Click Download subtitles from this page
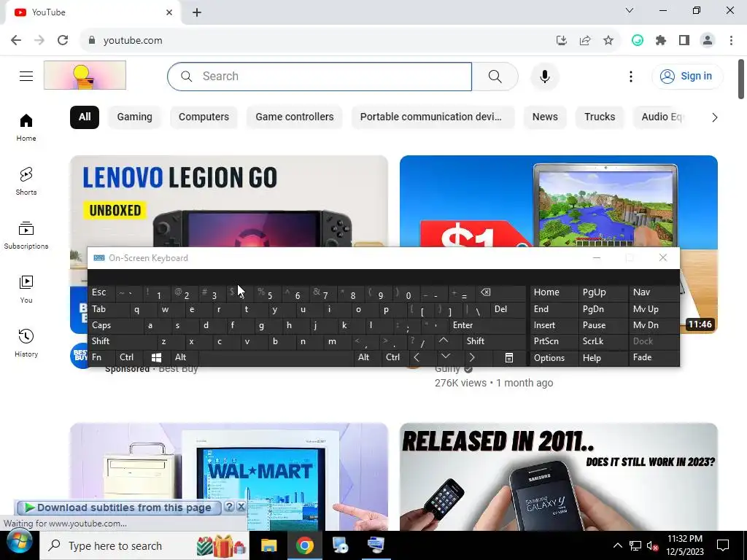747x560 pixels. 119,507
